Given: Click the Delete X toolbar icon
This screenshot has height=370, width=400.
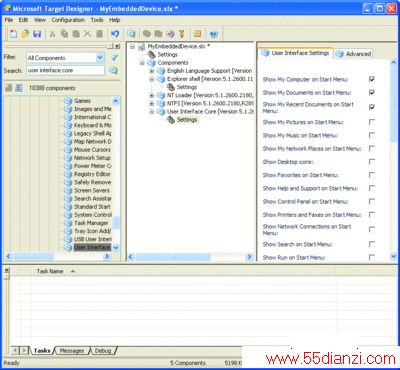Looking at the screenshot, I should [87, 34].
